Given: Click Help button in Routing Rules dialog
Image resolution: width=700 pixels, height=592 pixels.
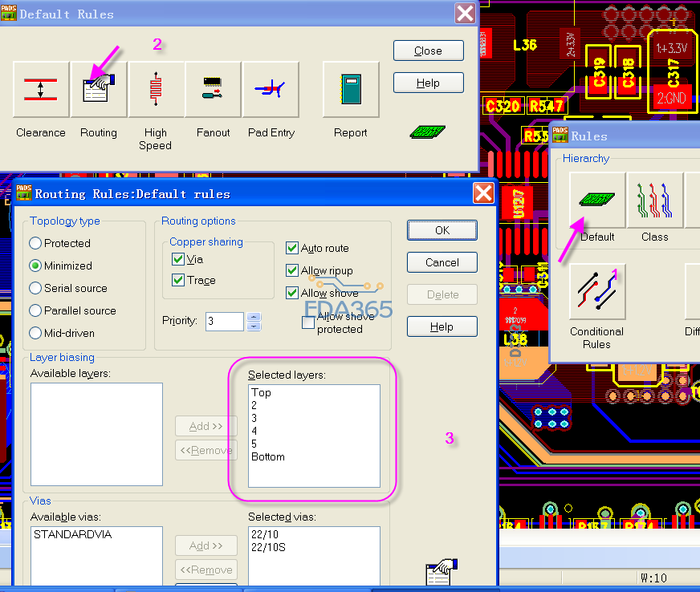Looking at the screenshot, I should tap(442, 326).
